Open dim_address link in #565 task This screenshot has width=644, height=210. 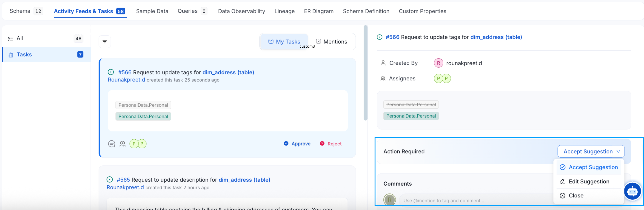(244, 180)
